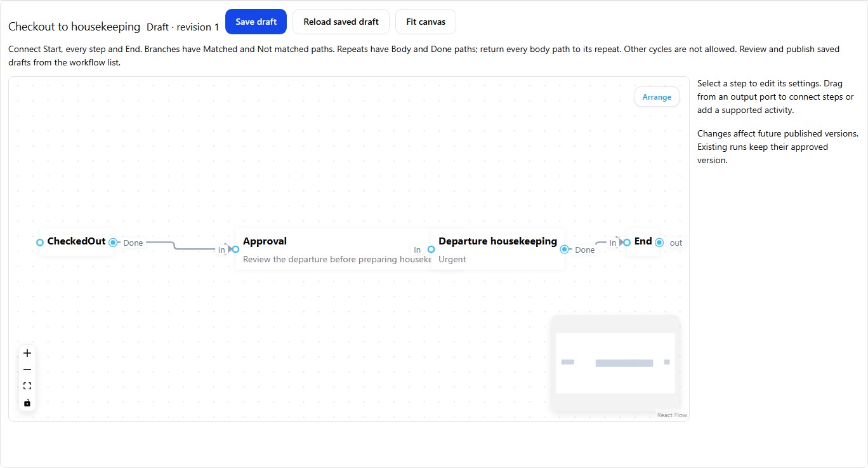The width and height of the screenshot is (868, 468).
Task: Click Reload saved draft button
Action: pos(341,22)
